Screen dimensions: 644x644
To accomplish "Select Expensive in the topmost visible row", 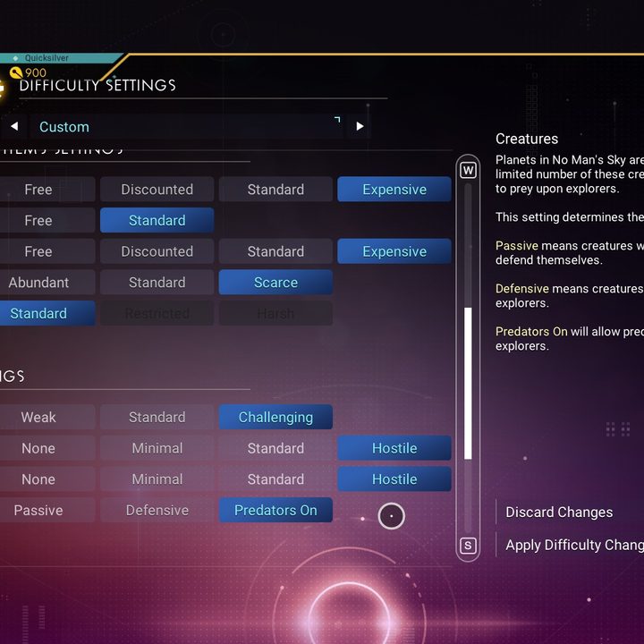I will point(394,190).
